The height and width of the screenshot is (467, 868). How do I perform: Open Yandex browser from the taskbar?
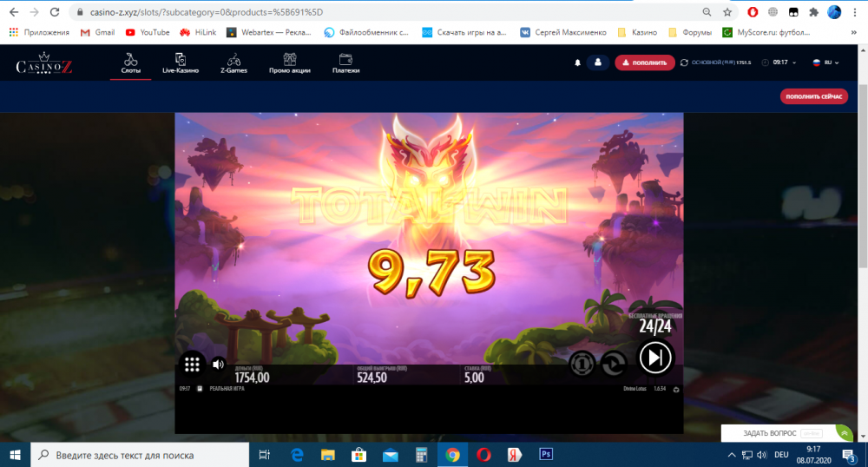[x=515, y=455]
